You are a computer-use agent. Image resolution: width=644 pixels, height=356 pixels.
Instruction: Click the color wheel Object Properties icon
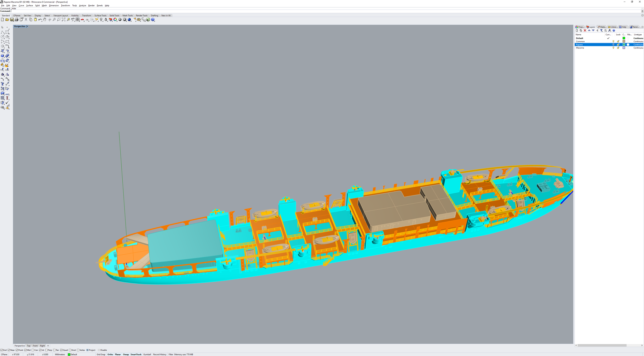pos(115,20)
